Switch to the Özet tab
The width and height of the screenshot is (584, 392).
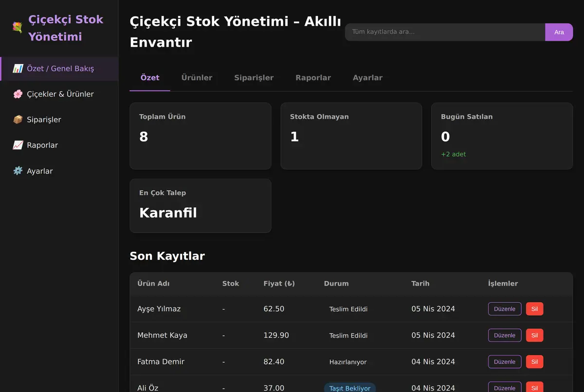pos(150,78)
